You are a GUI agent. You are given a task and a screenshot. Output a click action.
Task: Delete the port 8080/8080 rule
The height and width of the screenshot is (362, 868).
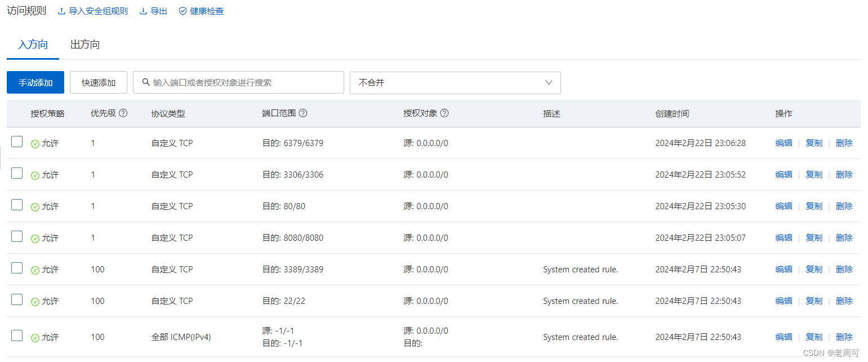click(844, 238)
